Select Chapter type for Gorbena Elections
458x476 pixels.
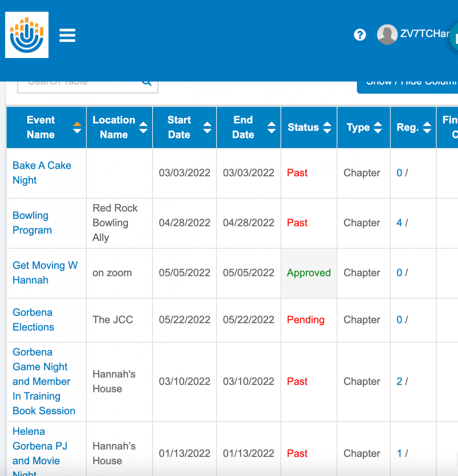(x=362, y=320)
